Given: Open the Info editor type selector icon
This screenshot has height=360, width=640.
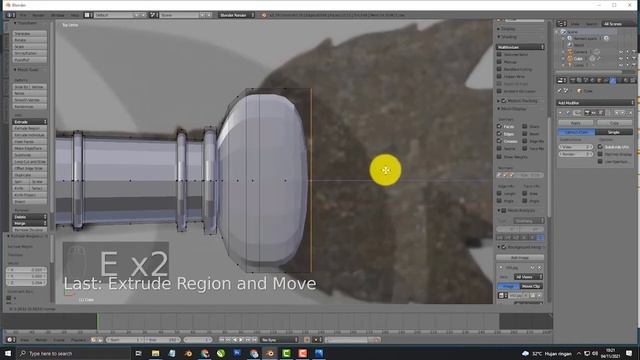Looking at the screenshot, I should [10, 15].
